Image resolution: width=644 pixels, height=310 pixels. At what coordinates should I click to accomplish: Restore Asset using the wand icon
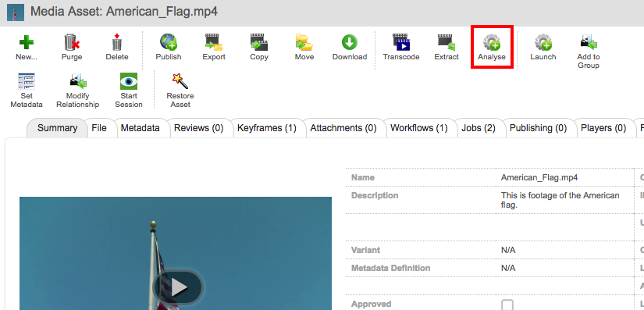(x=180, y=81)
